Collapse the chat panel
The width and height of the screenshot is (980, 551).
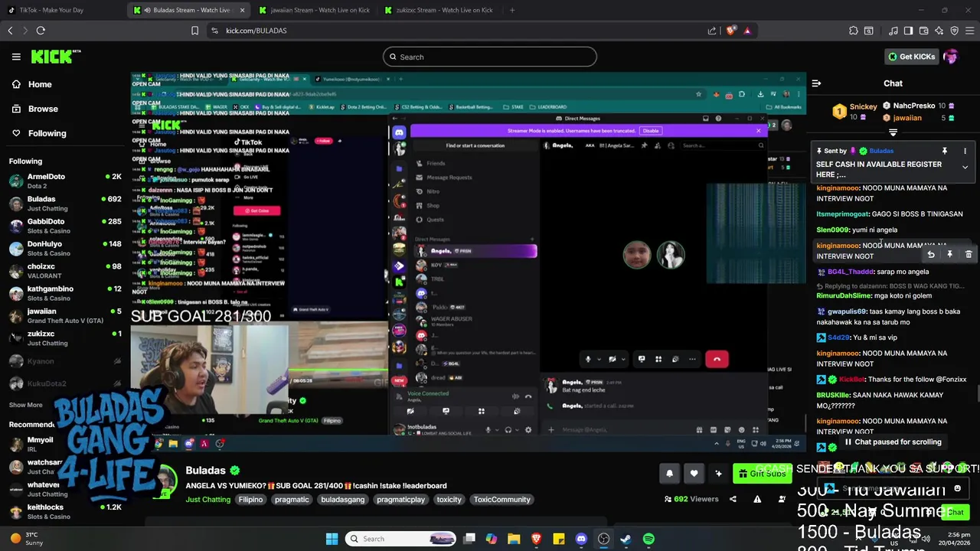pos(816,83)
